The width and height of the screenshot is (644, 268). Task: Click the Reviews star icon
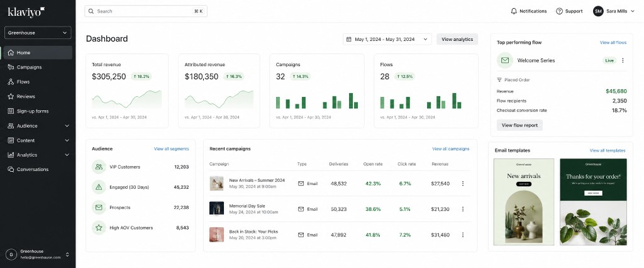click(11, 97)
